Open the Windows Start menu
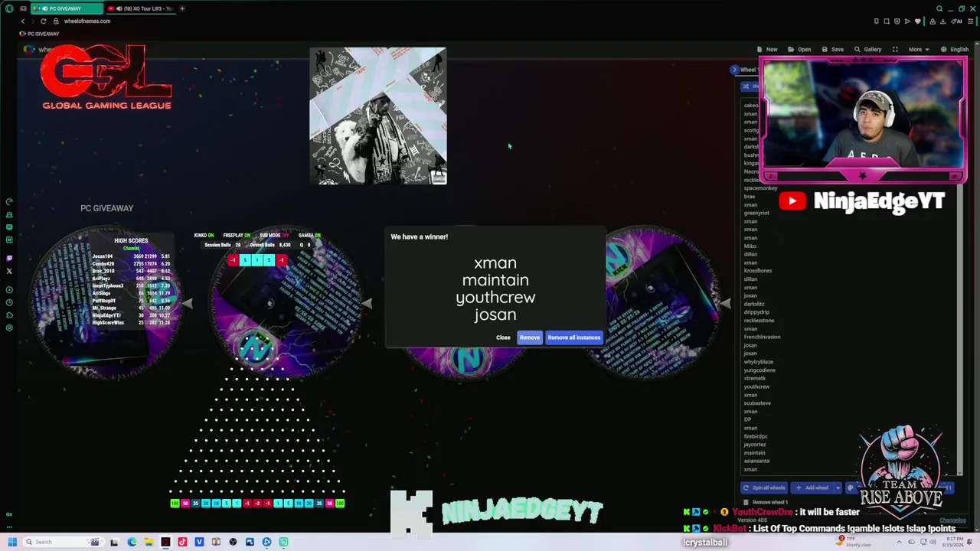 point(12,542)
